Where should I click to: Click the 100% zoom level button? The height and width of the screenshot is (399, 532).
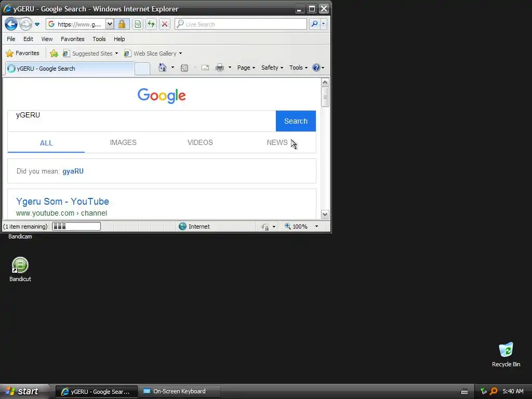point(296,227)
